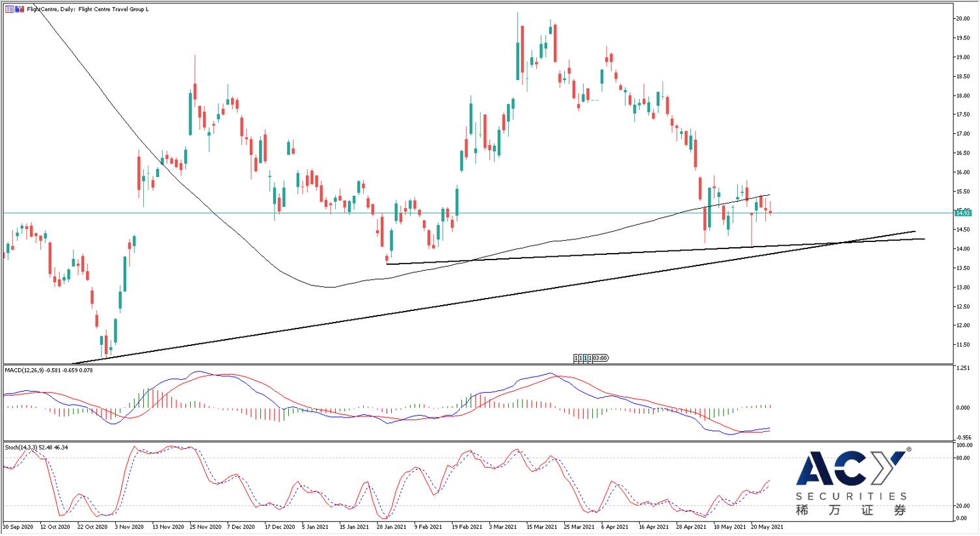This screenshot has height=536, width=980.
Task: Click the '30 Sep 2020' date label
Action: tap(19, 528)
